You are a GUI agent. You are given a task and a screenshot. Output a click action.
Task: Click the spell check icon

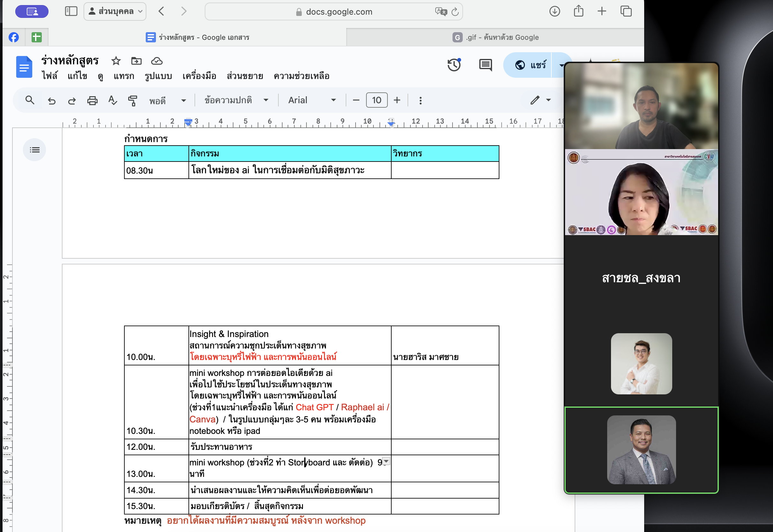click(x=113, y=100)
